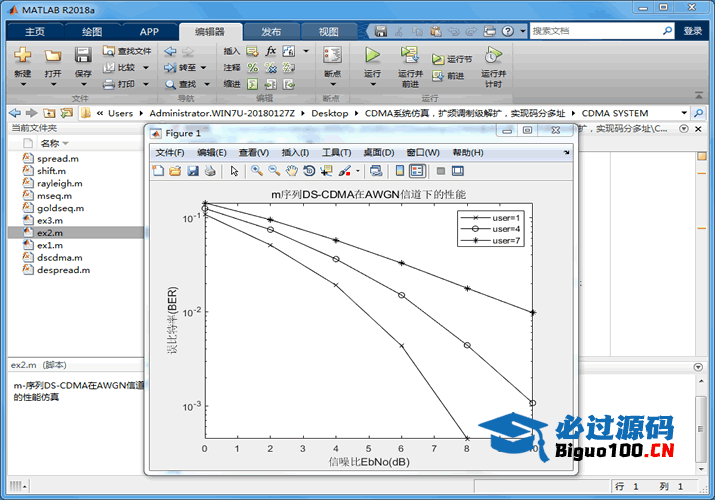Open Figure 1 Edit (编辑) menu

(x=212, y=153)
